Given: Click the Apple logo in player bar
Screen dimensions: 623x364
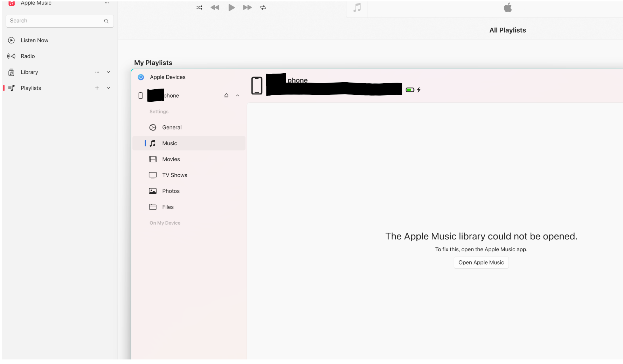Looking at the screenshot, I should [x=507, y=7].
